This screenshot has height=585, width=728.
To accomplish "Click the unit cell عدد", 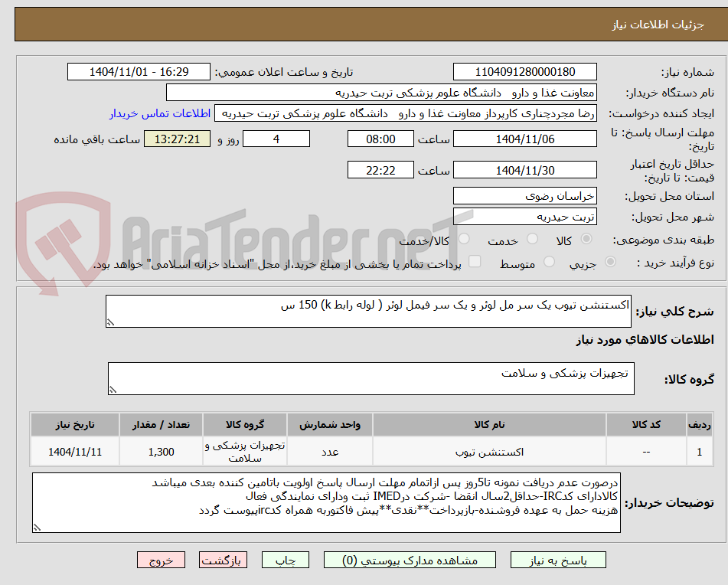I will click(330, 452).
